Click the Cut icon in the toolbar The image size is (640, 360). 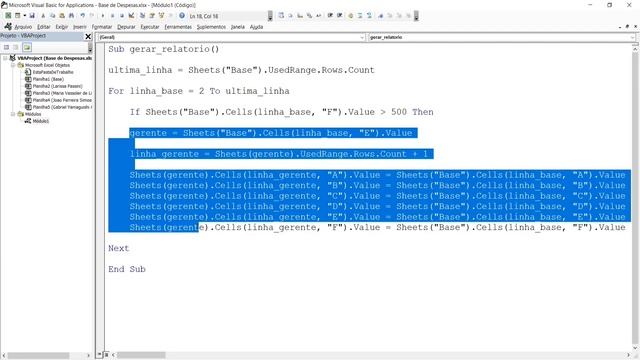pos(43,16)
